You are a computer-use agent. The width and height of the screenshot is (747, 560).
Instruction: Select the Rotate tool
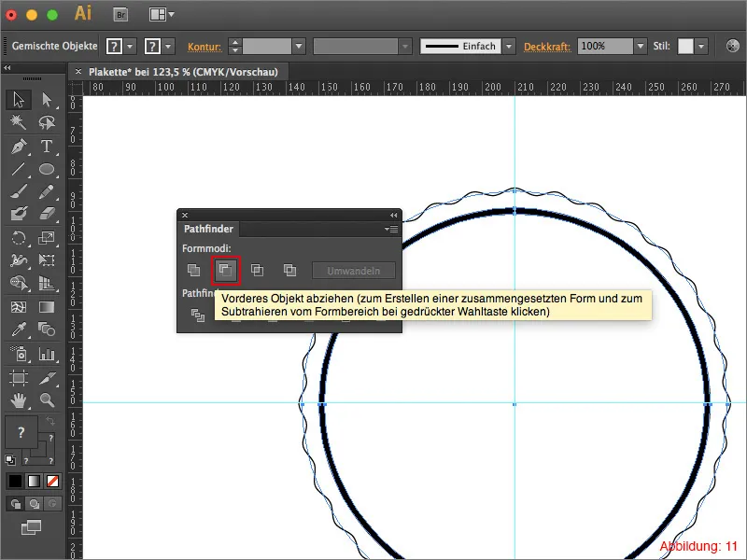19,237
